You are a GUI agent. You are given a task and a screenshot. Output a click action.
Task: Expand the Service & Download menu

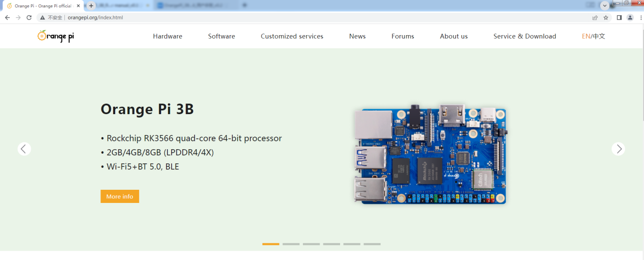524,36
